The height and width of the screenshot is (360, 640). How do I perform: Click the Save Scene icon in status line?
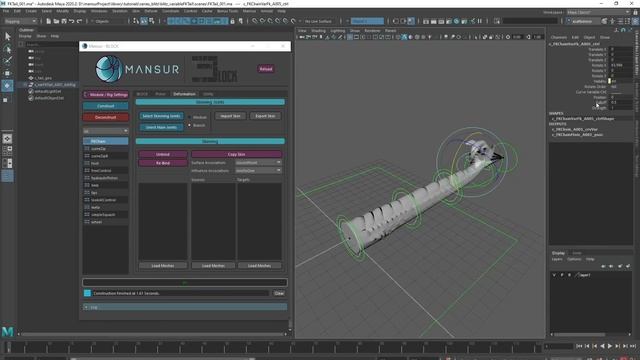coord(64,21)
